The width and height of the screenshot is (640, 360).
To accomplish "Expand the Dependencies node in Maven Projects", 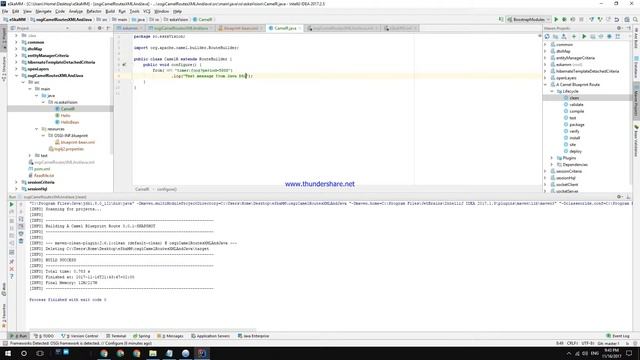I will [x=552, y=164].
